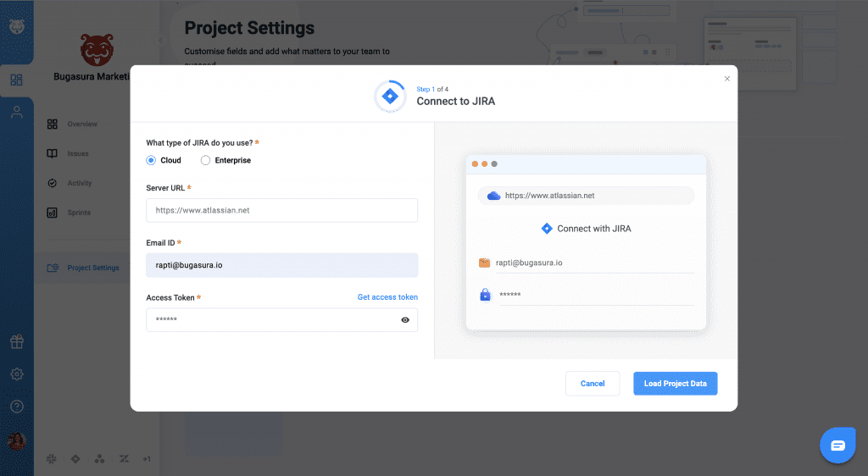Close the Connect to JIRA dialog

pyautogui.click(x=726, y=79)
